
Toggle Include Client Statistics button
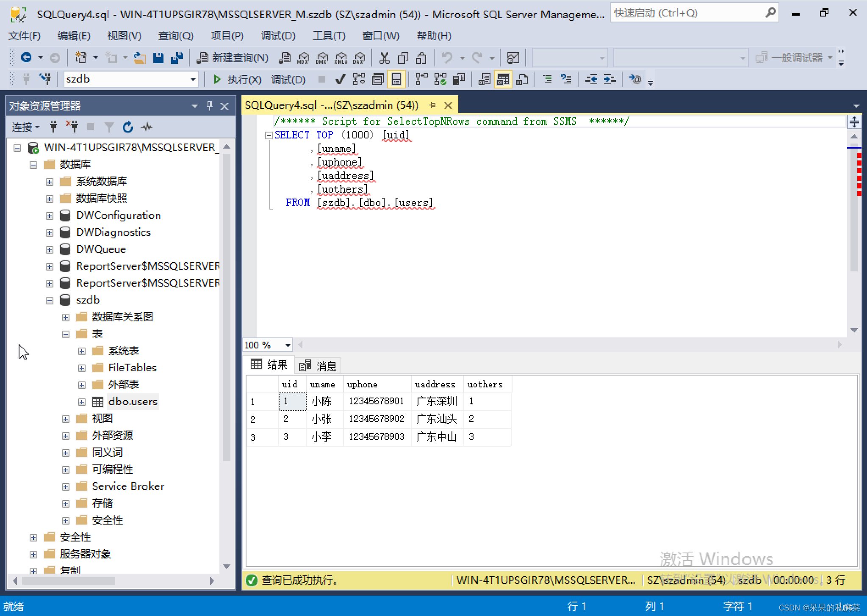459,79
